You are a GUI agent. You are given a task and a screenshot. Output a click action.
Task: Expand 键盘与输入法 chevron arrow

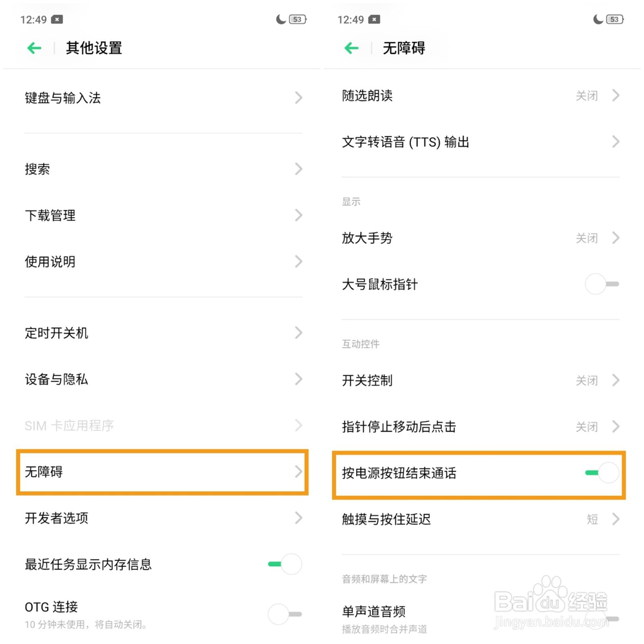coord(298,98)
